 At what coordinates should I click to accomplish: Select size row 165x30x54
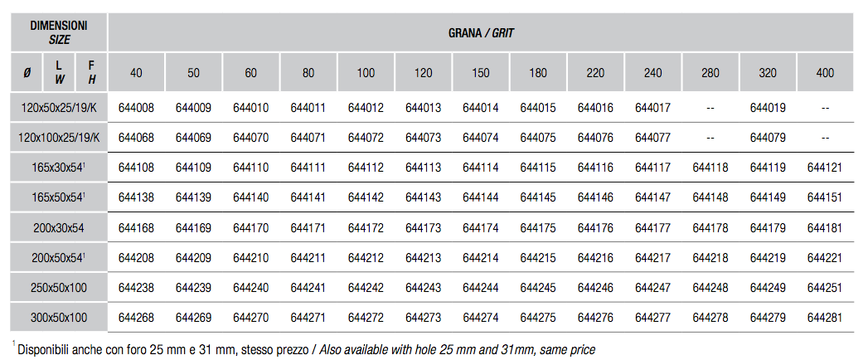click(x=59, y=168)
